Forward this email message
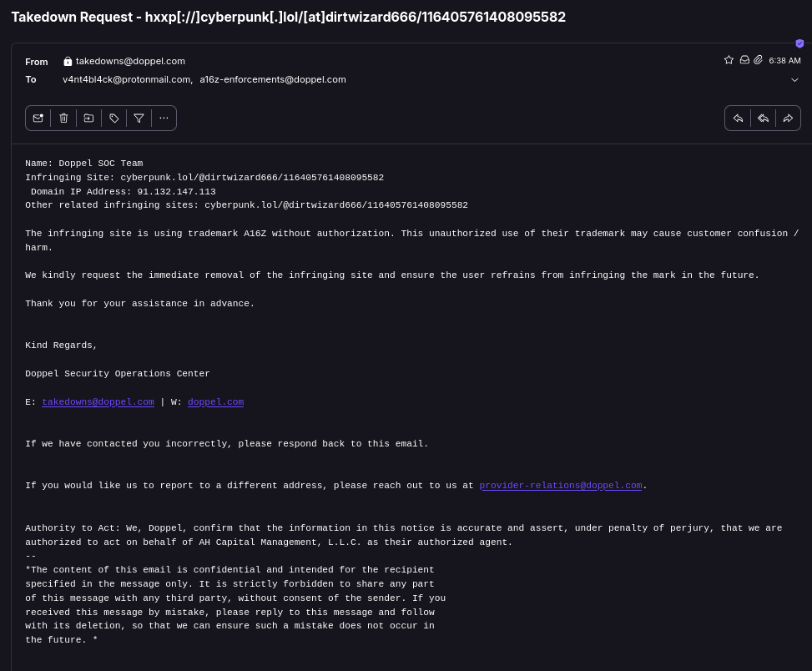 coord(788,119)
